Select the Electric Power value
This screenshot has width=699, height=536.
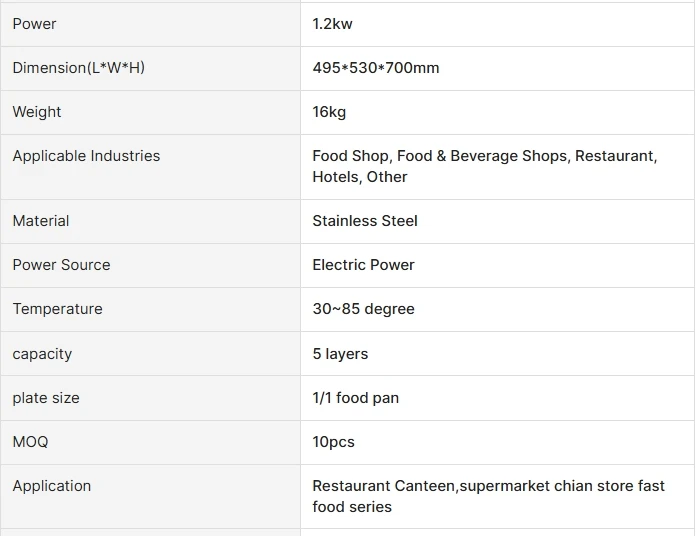363,265
